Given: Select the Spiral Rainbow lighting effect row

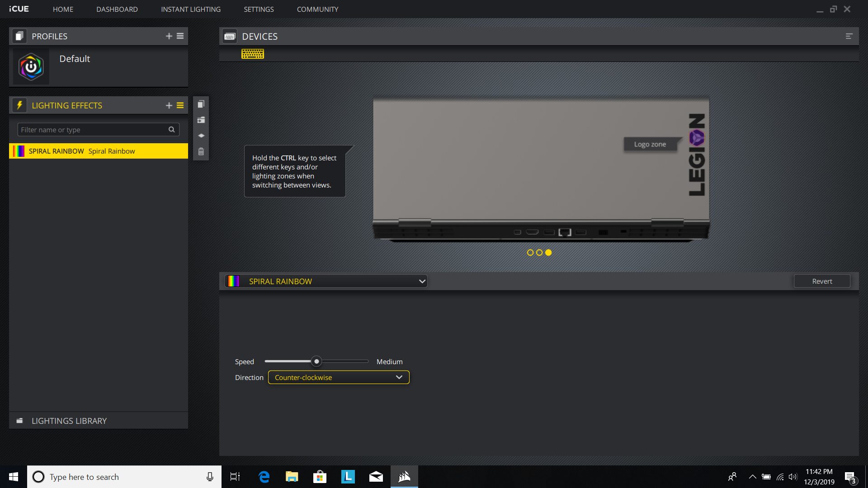Looking at the screenshot, I should [99, 151].
